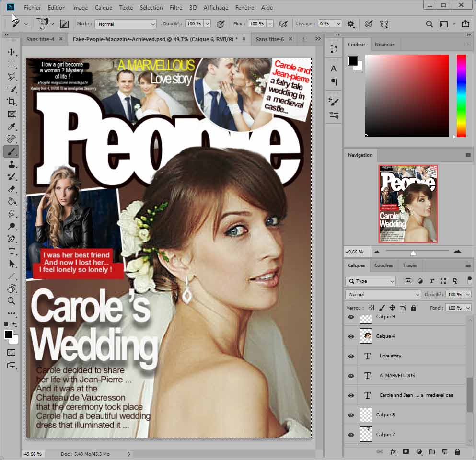Expand the layer Opacité dropdown
476x460 pixels.
tap(468, 294)
